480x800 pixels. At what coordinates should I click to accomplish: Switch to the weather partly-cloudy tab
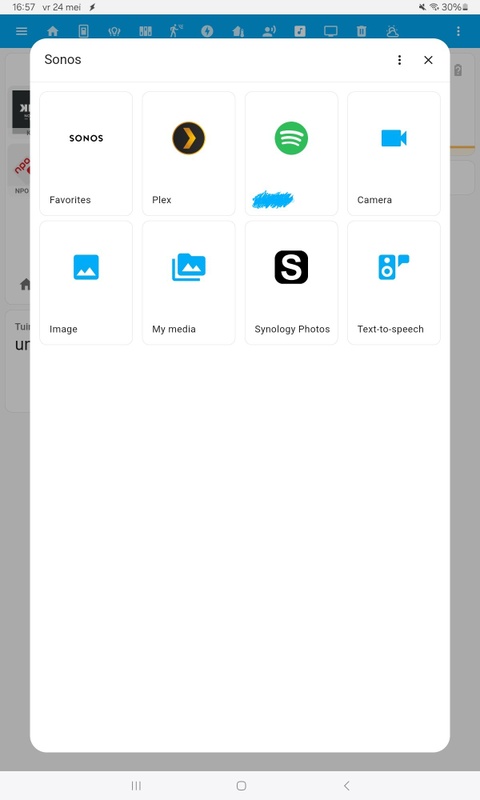[392, 31]
